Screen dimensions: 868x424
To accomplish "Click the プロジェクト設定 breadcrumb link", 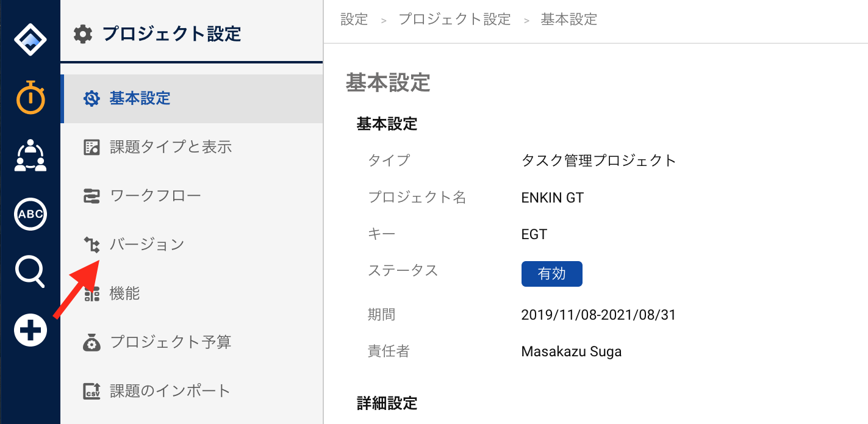I will (x=454, y=20).
